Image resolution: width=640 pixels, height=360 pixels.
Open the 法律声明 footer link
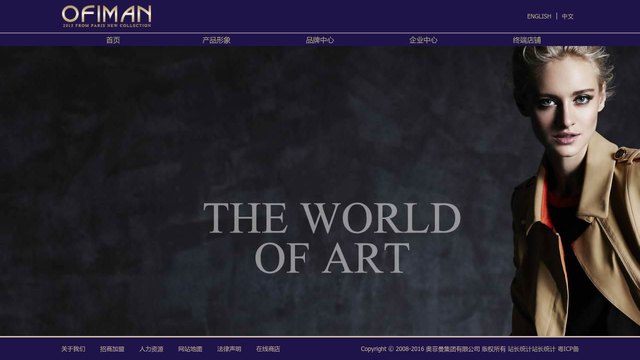tap(229, 349)
